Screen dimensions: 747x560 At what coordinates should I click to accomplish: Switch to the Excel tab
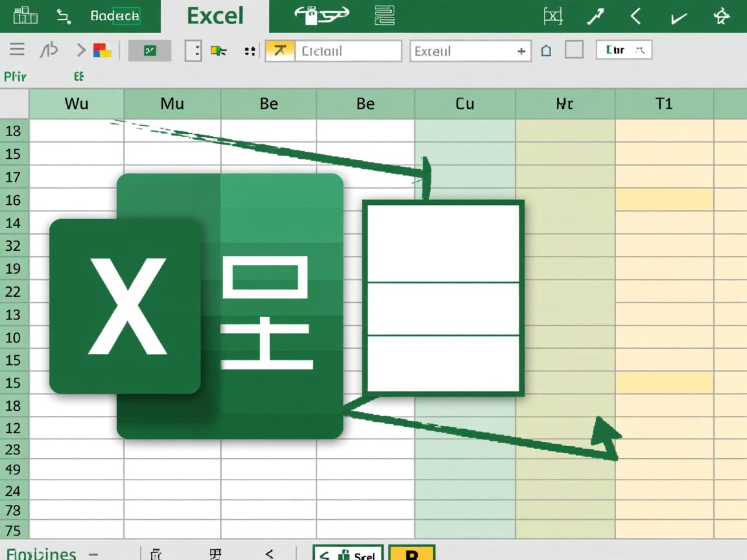pos(215,16)
